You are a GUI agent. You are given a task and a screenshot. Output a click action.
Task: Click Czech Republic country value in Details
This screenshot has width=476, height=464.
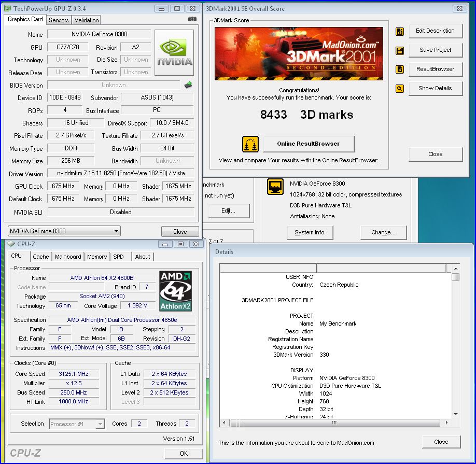pos(339,285)
